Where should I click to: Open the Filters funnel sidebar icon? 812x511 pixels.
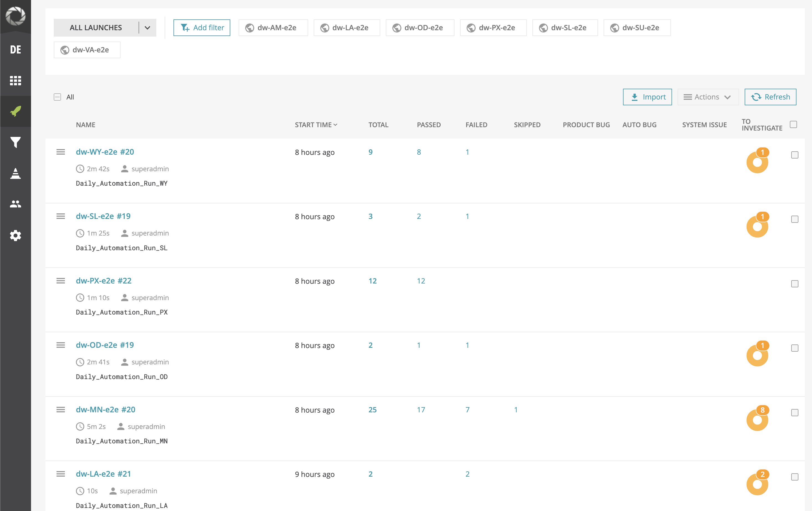point(16,142)
